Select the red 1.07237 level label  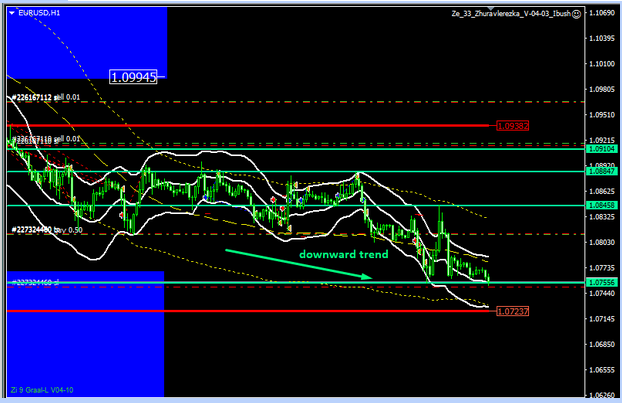click(512, 312)
